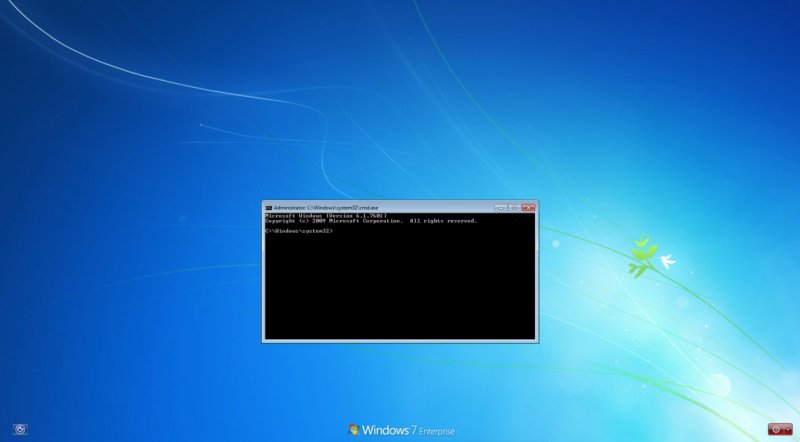
Task: Click the Windows flag emblem at bottom
Action: pyautogui.click(x=354, y=430)
